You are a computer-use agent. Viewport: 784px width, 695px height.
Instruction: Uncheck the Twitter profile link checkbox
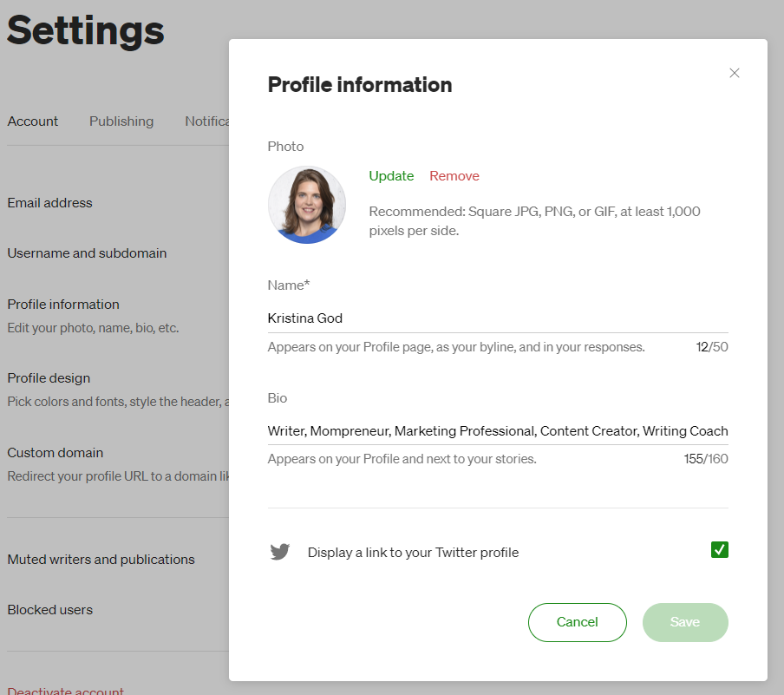(720, 549)
